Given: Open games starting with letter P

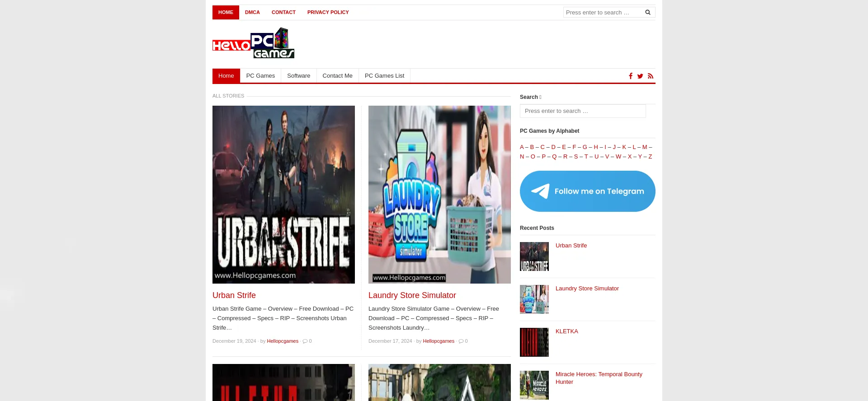Looking at the screenshot, I should click(544, 157).
